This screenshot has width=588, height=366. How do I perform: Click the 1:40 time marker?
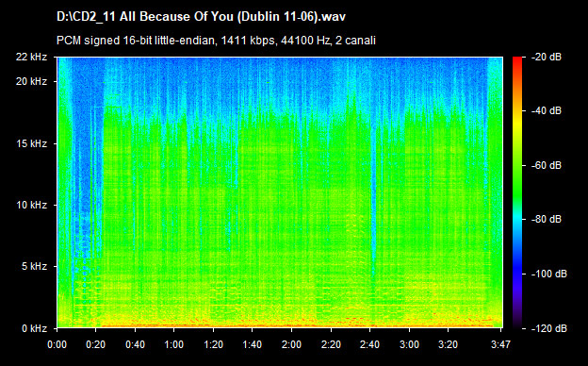click(252, 344)
